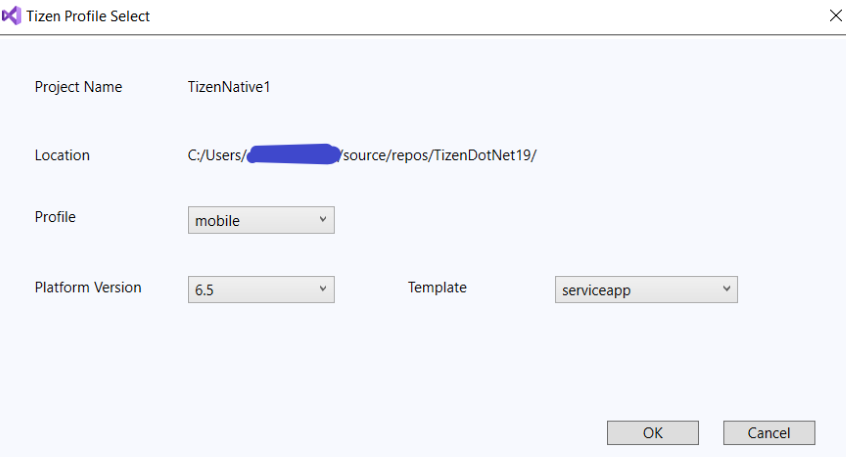Click the chevron arrow on Template combo box
The height and width of the screenshot is (457, 846).
pyautogui.click(x=726, y=289)
